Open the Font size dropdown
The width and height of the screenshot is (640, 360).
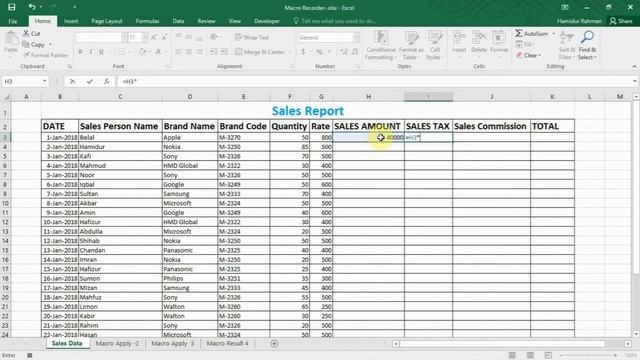click(x=144, y=38)
